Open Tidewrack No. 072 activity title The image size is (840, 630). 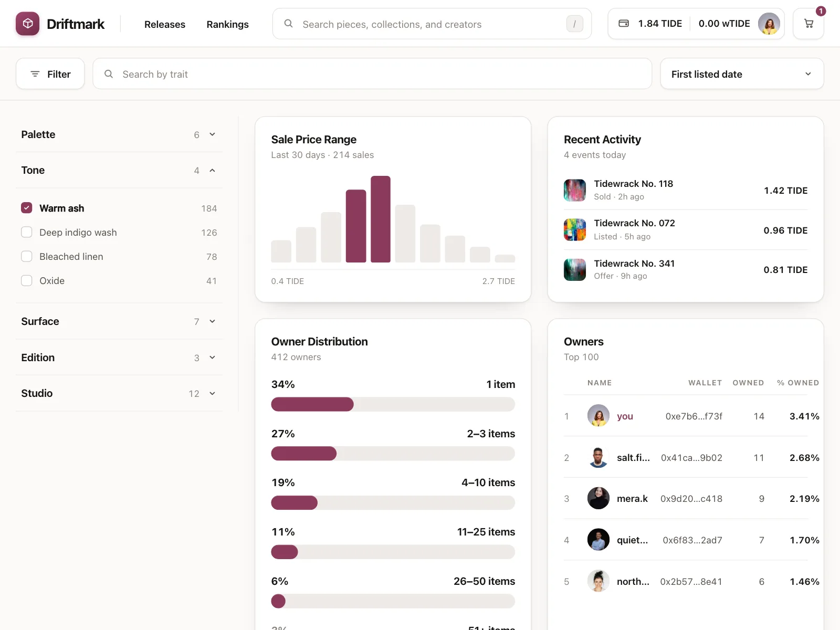pos(634,223)
